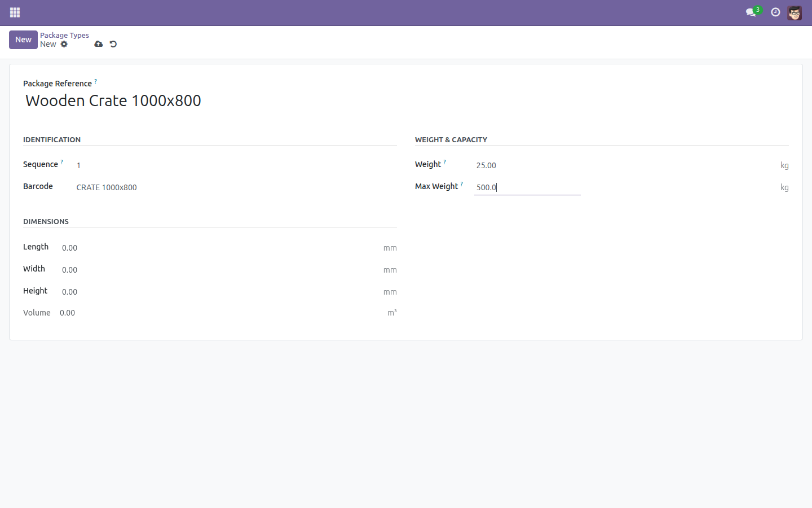Open the messages conversation icon
Viewport: 812px width, 508px height.
click(751, 12)
